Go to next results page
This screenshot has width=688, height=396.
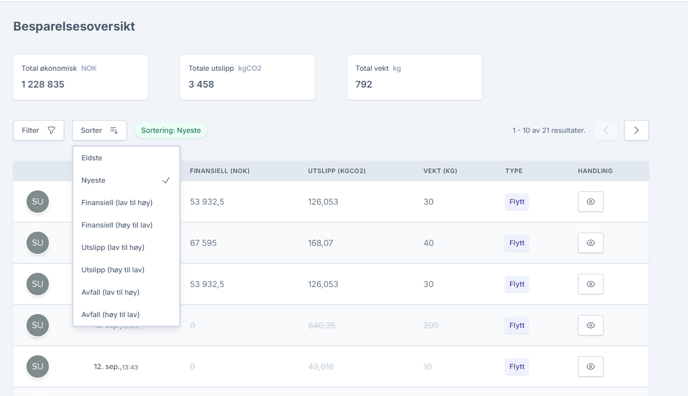(x=636, y=130)
